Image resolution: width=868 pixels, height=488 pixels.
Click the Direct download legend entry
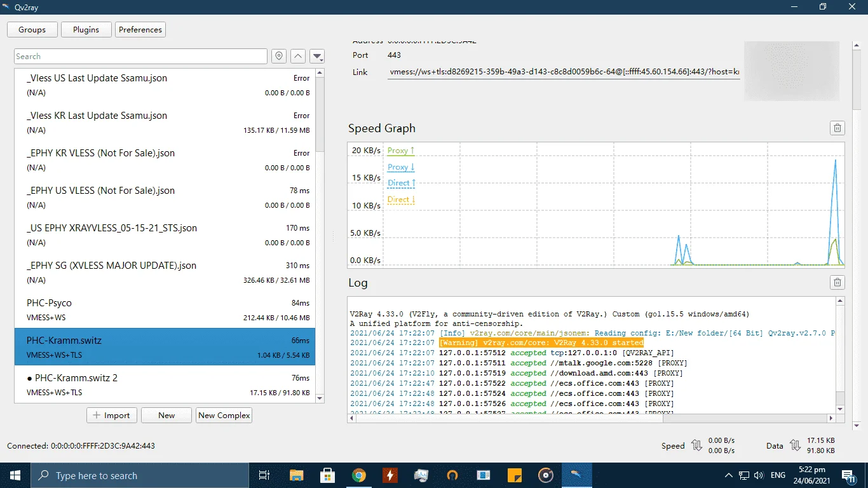coord(402,200)
